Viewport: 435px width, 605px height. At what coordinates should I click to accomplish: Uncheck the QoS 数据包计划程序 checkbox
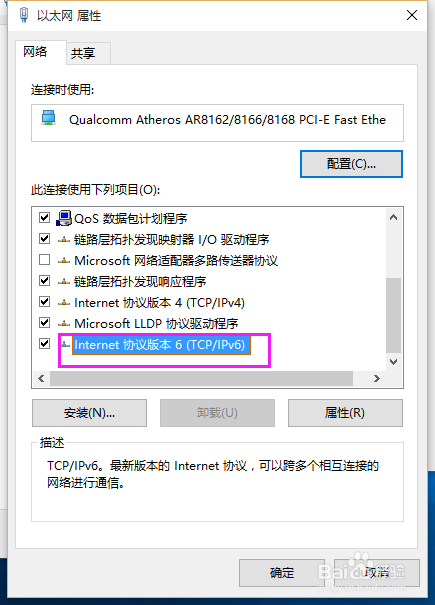(x=44, y=217)
